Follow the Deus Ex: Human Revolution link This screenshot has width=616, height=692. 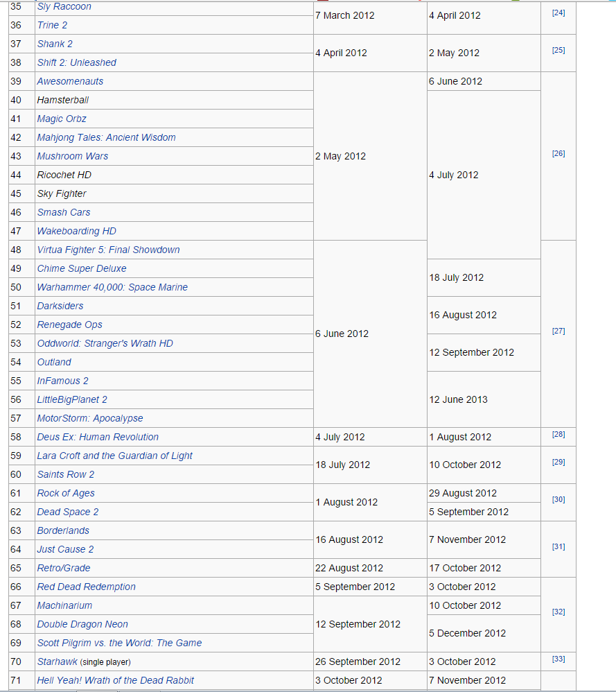point(98,437)
